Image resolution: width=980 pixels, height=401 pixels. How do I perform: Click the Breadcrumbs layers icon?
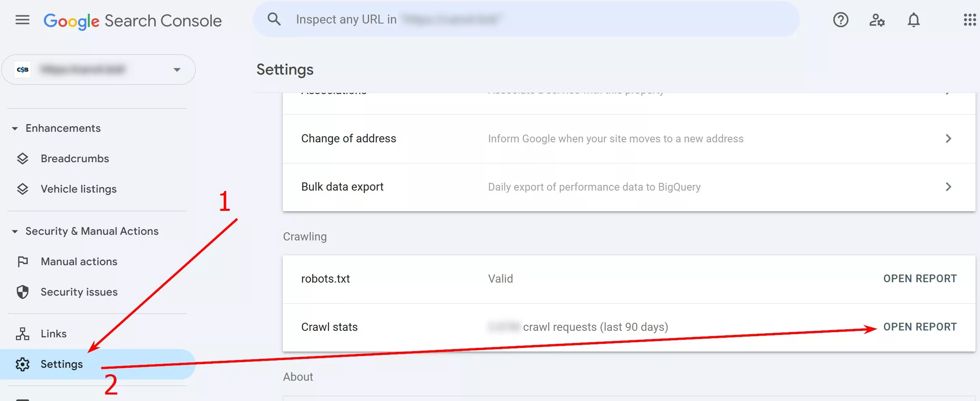(x=23, y=159)
